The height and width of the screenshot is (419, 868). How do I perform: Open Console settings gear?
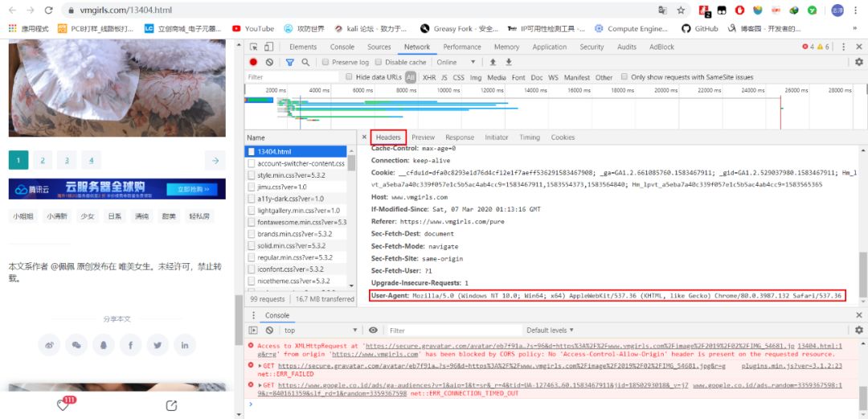coord(858,330)
